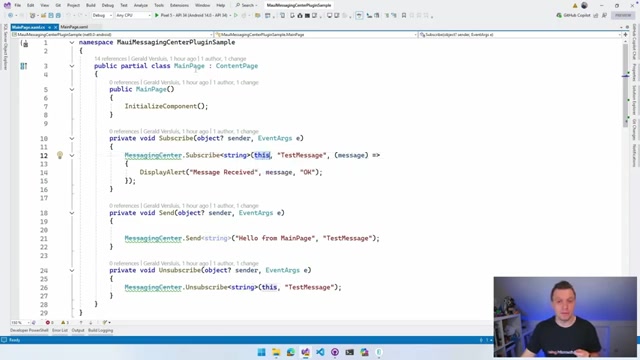Click the bookmark icon in the toolbar
The image size is (640, 360).
pyautogui.click(x=404, y=15)
